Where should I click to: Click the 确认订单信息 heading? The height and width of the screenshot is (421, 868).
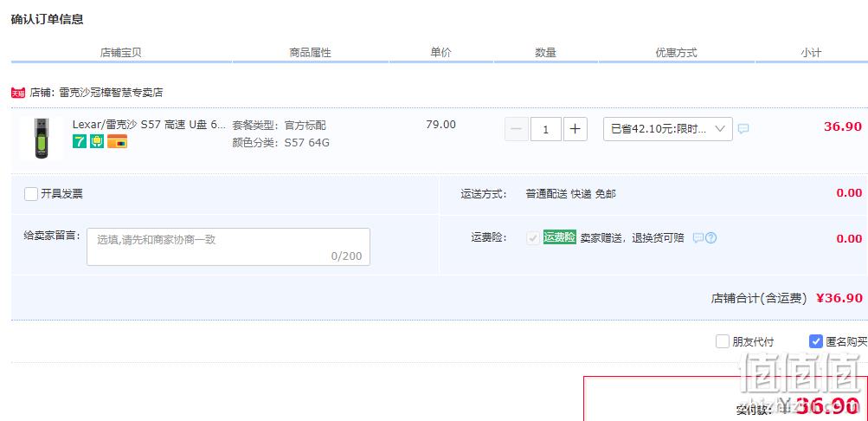47,19
